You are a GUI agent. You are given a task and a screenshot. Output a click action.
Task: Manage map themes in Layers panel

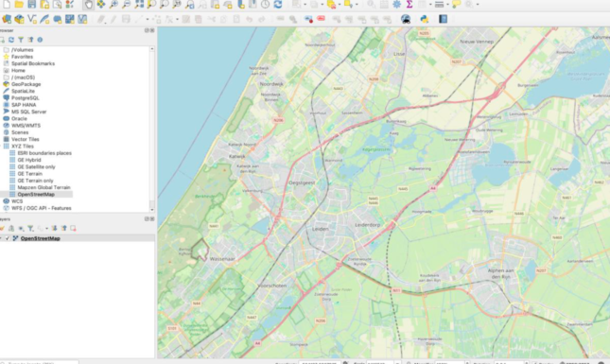click(x=21, y=228)
